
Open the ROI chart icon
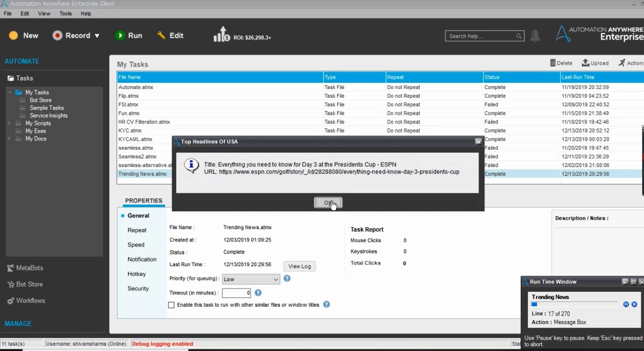pyautogui.click(x=222, y=35)
